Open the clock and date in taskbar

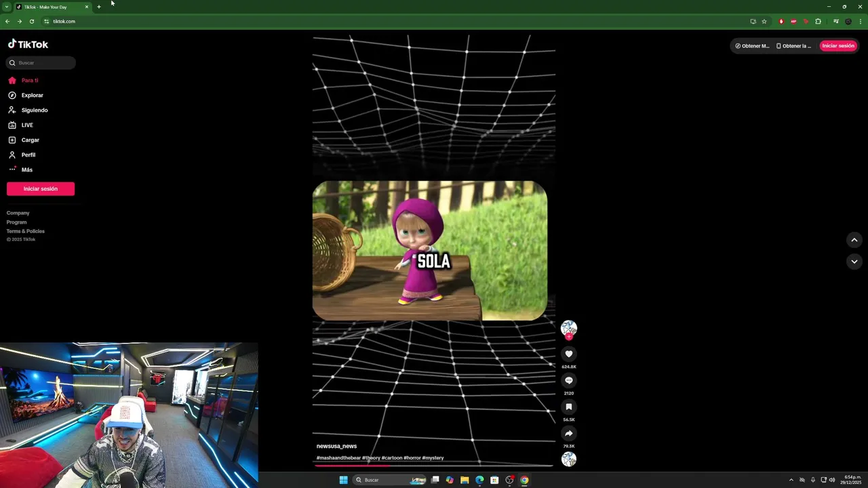coord(852,480)
